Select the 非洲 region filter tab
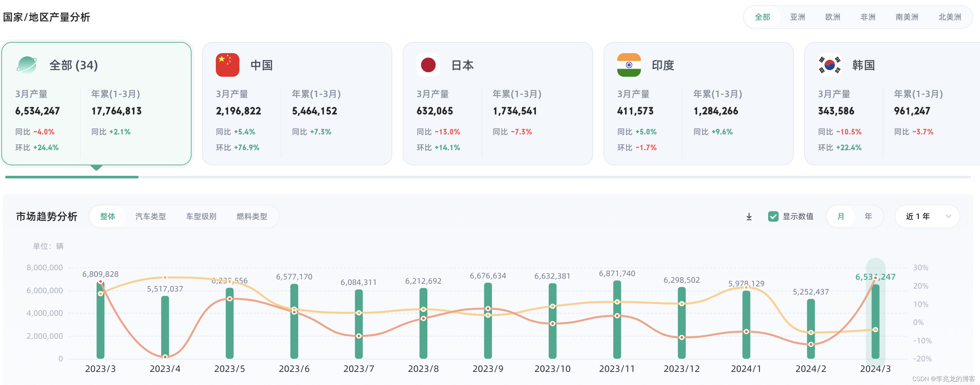Viewport: 980px width, 385px height. click(868, 17)
